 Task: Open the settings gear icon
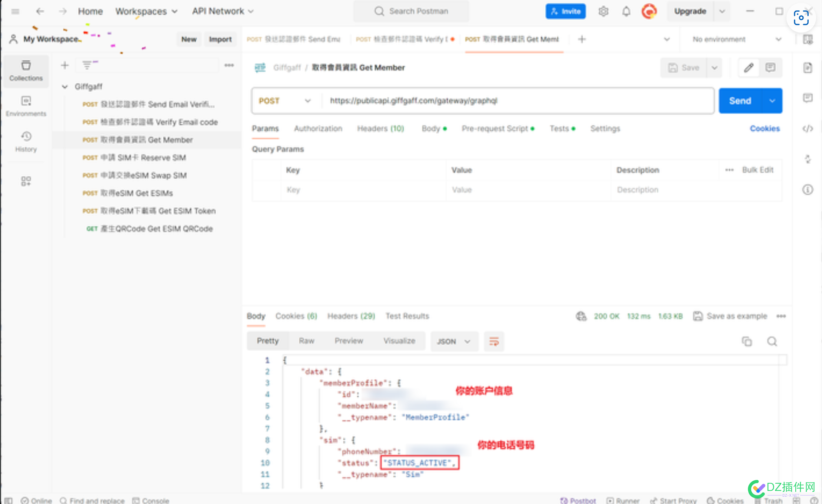tap(603, 11)
